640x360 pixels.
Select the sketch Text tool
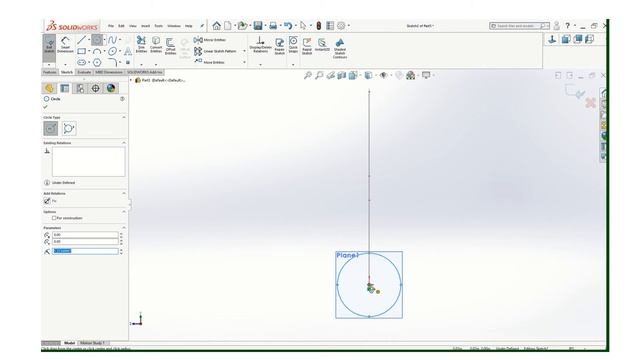coord(128,51)
